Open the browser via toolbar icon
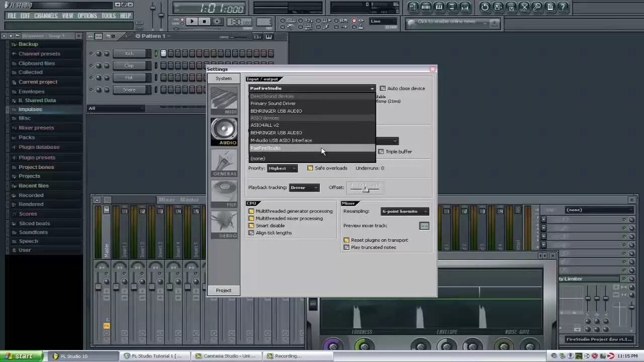644x362 pixels. pos(452,7)
